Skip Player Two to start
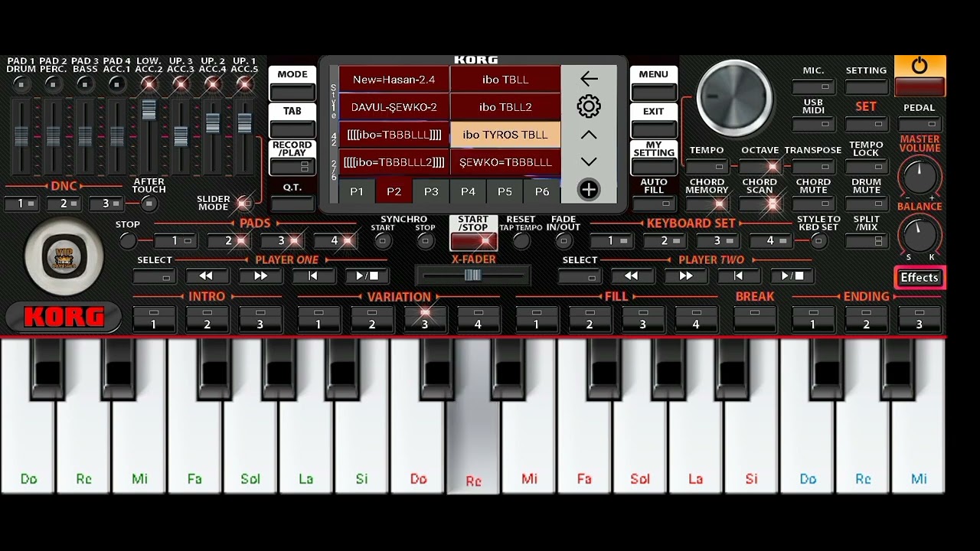This screenshot has width=980, height=551. coord(738,275)
